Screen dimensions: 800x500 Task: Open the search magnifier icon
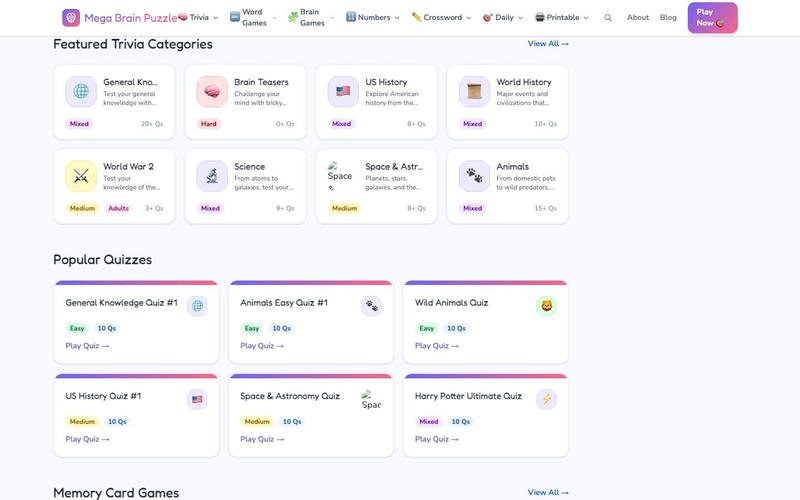pos(608,17)
